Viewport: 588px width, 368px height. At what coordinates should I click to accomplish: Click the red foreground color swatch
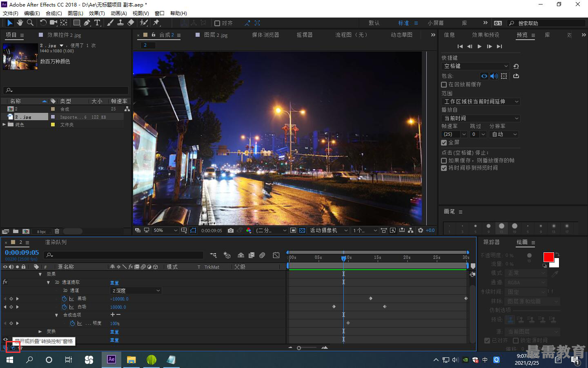point(548,257)
